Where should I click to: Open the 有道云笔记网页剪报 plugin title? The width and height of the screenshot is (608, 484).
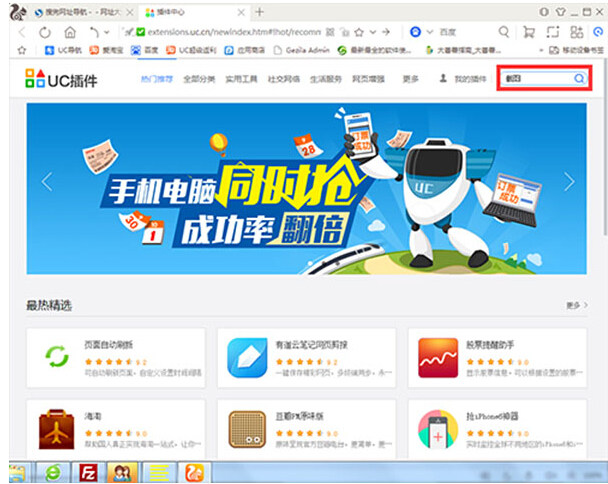[x=312, y=345]
